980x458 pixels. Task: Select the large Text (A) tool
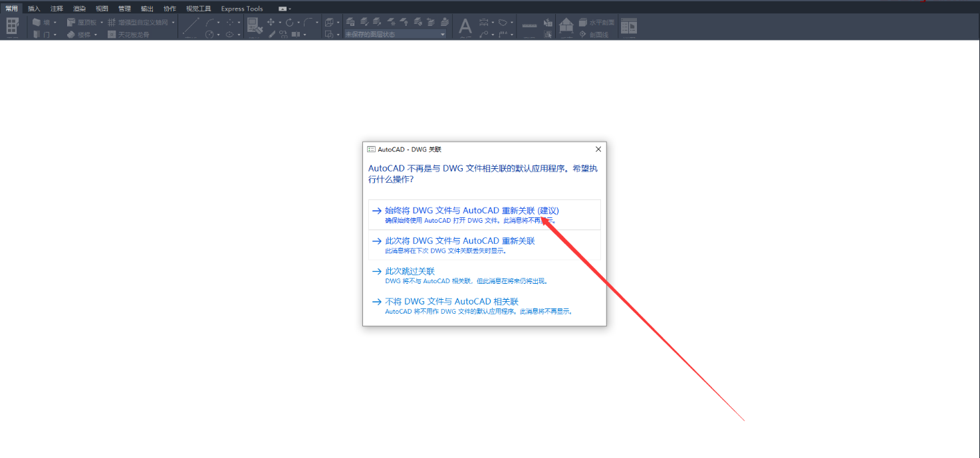coord(465,27)
